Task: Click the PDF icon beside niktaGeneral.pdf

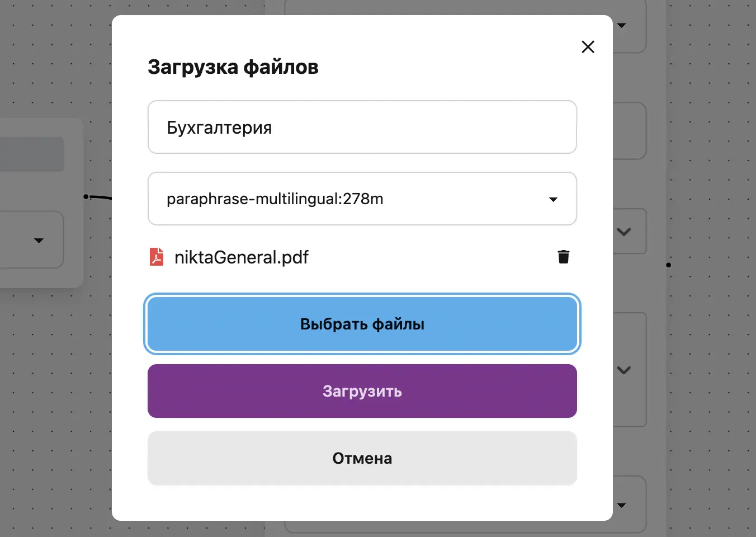Action: (x=157, y=257)
